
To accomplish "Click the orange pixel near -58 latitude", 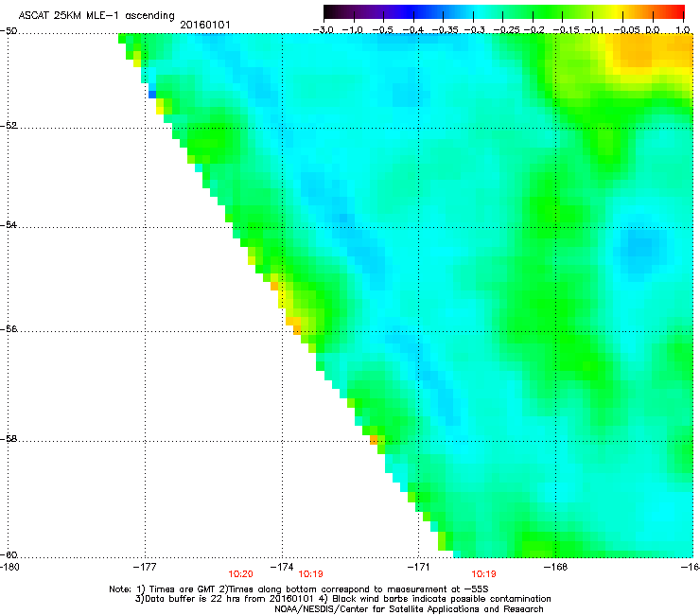I will [x=374, y=440].
